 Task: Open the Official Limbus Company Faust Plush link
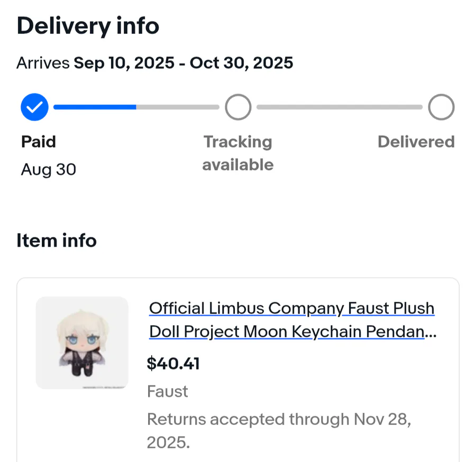[292, 319]
